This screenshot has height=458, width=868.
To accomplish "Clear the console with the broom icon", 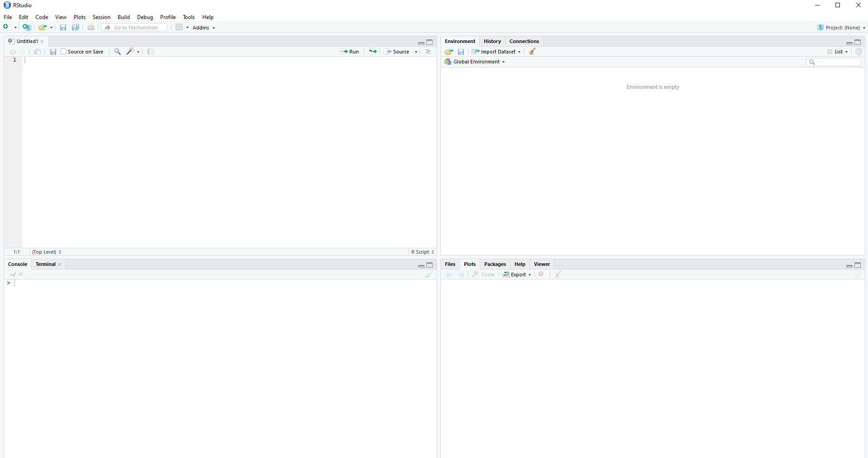I will [x=429, y=275].
